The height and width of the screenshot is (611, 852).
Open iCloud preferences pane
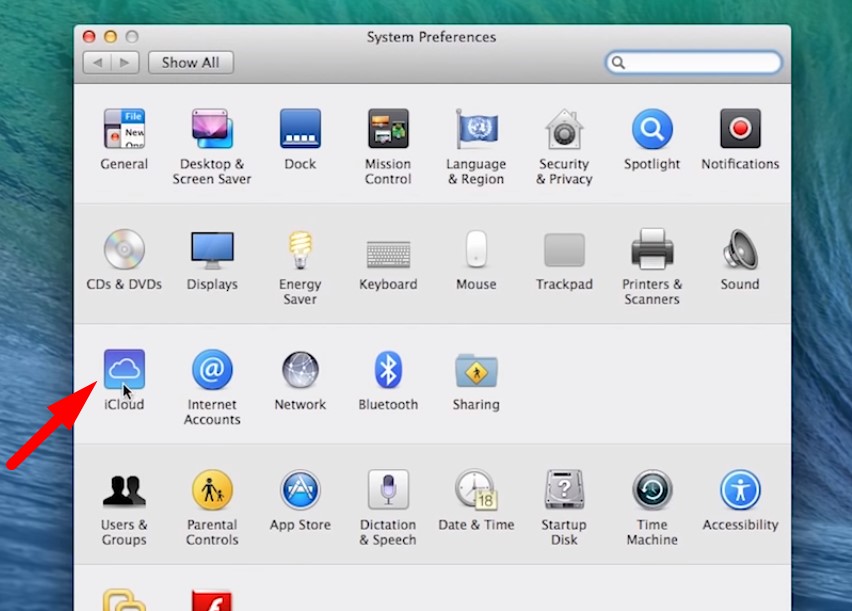point(124,370)
